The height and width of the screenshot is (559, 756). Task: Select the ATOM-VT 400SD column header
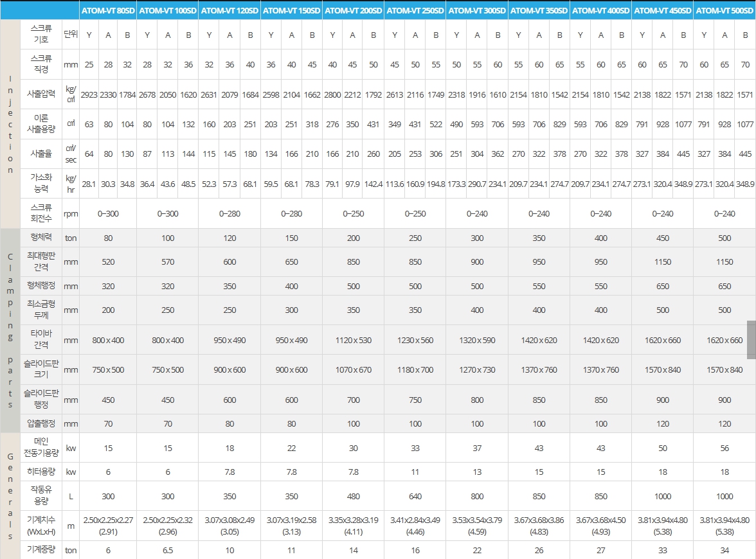click(600, 10)
